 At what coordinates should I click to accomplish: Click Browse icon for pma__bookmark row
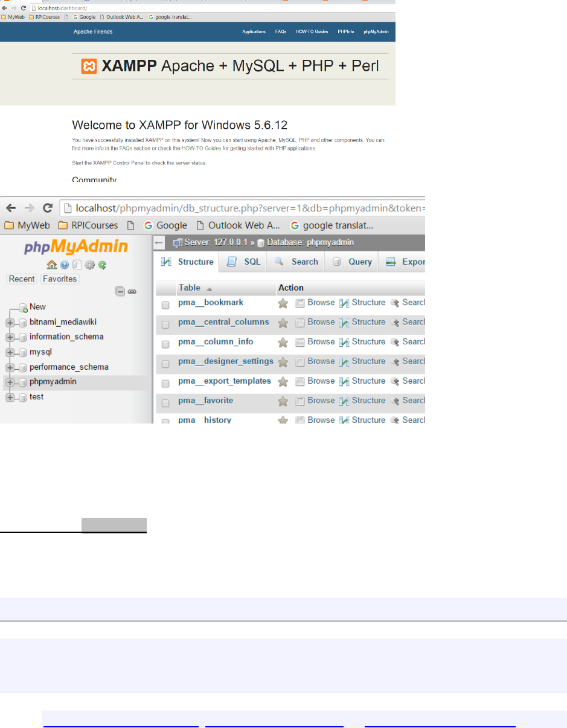[x=300, y=303]
